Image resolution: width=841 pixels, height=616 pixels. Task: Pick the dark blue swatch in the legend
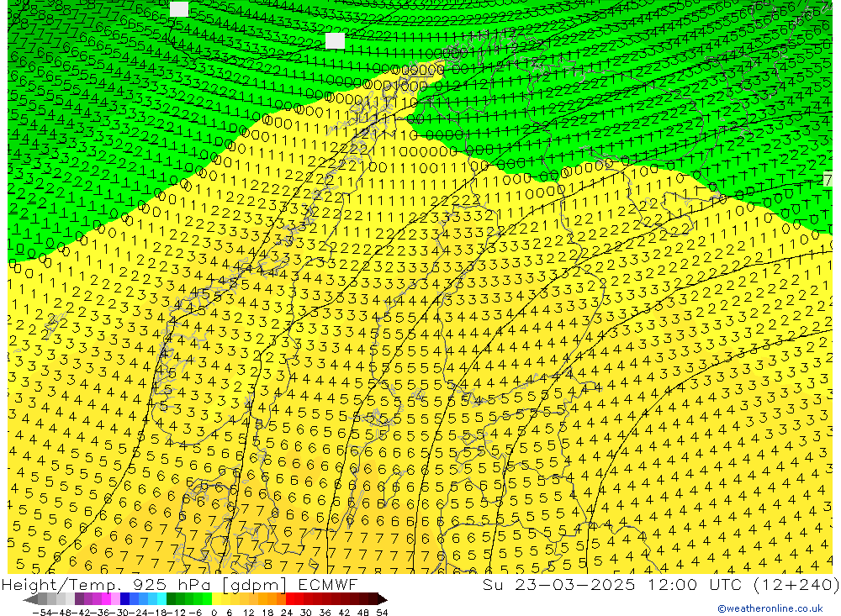[x=125, y=599]
